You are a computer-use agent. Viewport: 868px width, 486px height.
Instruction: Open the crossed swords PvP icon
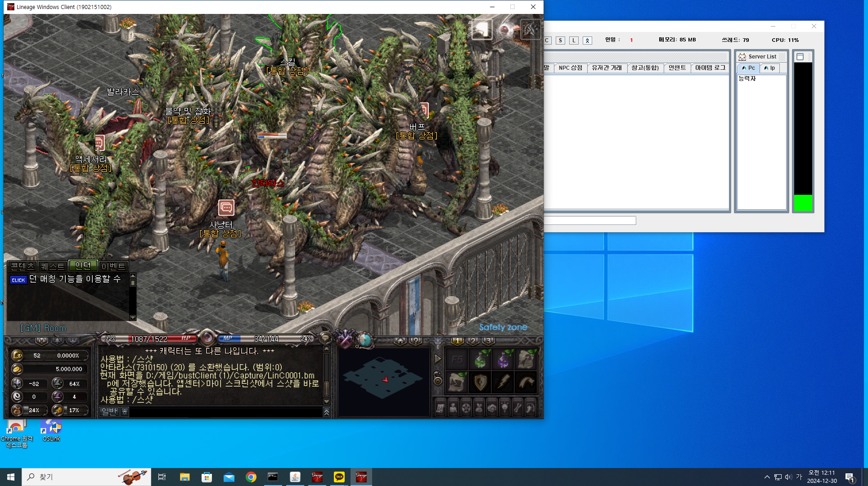tap(346, 339)
